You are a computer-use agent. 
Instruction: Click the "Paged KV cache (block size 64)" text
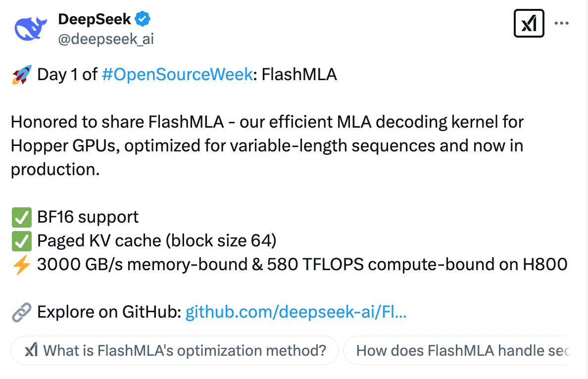pyautogui.click(x=156, y=241)
